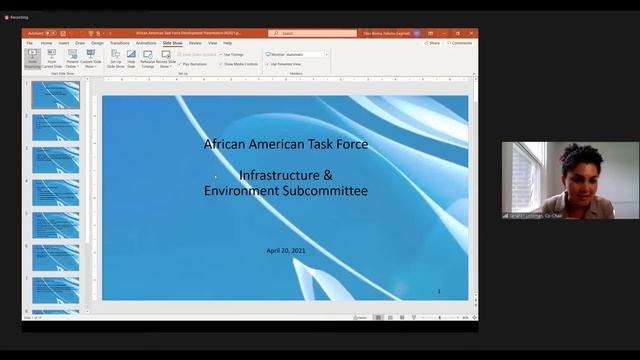Switch to the Transitions tab
Viewport: 640px width, 360px height.
[120, 43]
